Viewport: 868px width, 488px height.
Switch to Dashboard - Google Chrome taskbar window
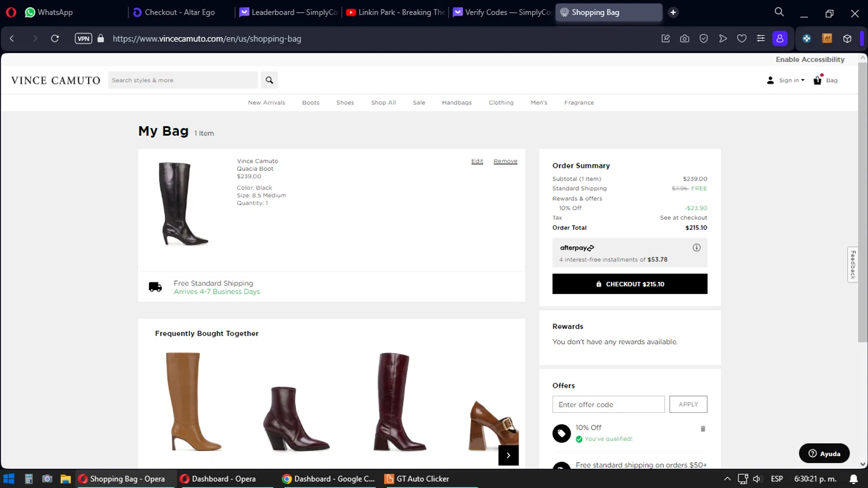coord(329,479)
